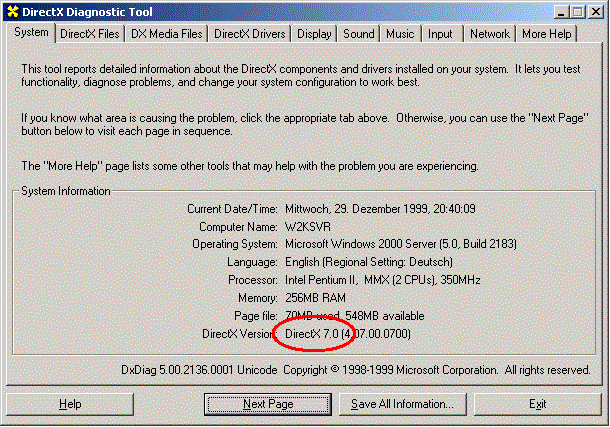The height and width of the screenshot is (427, 610).
Task: Open the Network tab
Action: pyautogui.click(x=490, y=34)
